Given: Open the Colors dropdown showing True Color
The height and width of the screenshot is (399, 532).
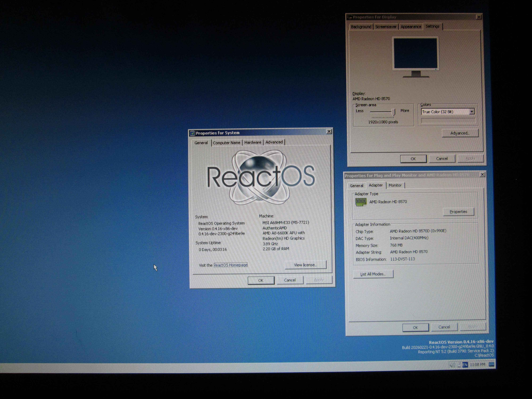Looking at the screenshot, I should [472, 112].
